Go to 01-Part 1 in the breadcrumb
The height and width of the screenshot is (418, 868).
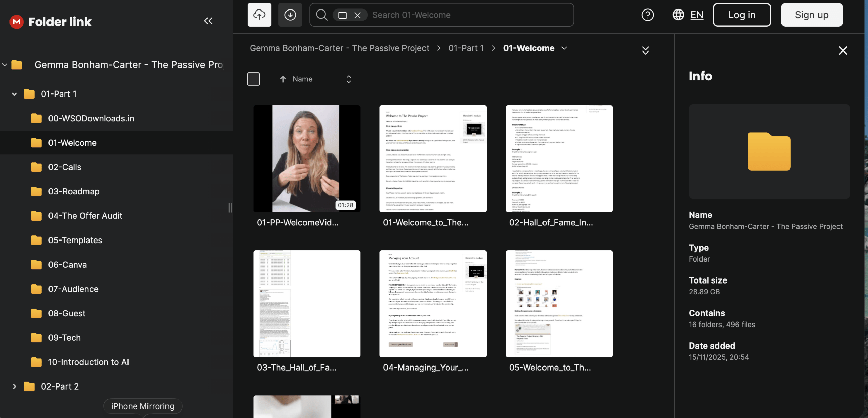pos(466,48)
